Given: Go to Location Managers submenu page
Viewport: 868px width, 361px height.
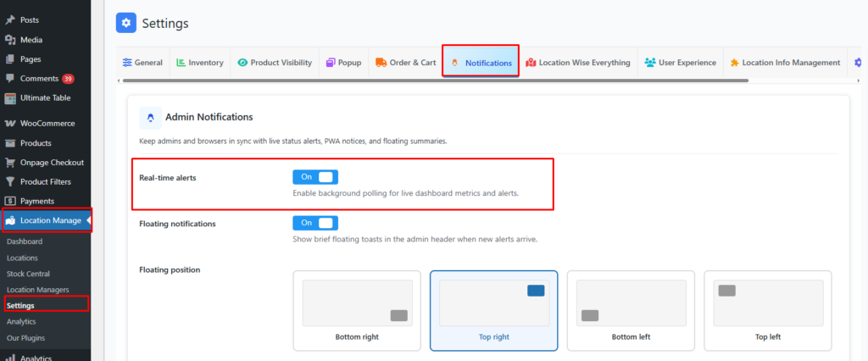Looking at the screenshot, I should pos(37,290).
